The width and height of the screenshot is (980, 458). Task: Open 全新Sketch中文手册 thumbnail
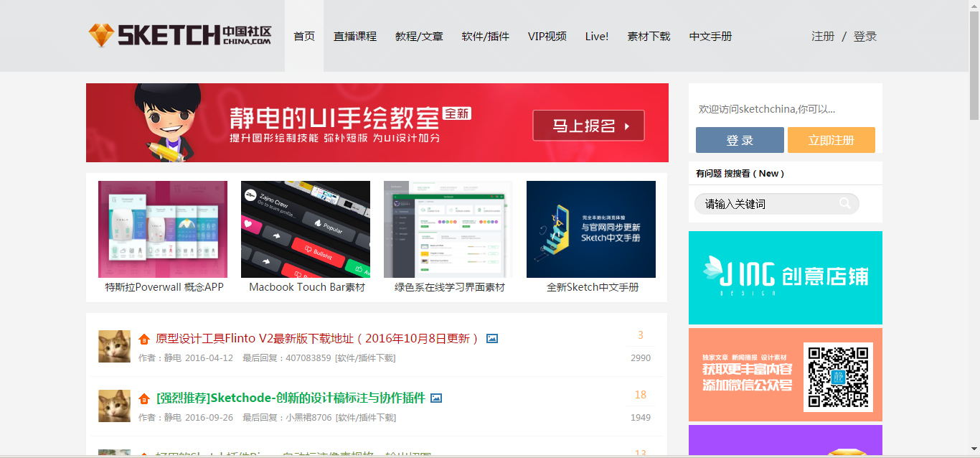click(591, 229)
